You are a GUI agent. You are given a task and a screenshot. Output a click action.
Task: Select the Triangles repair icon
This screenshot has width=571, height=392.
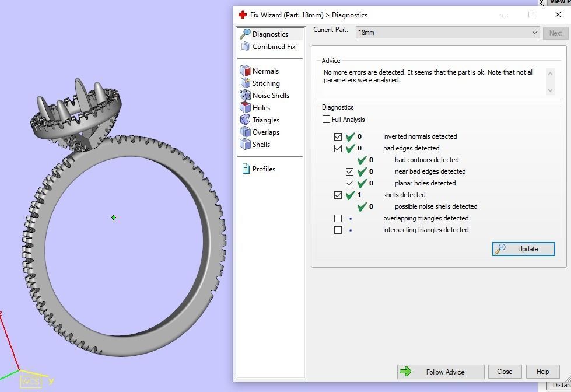(245, 120)
